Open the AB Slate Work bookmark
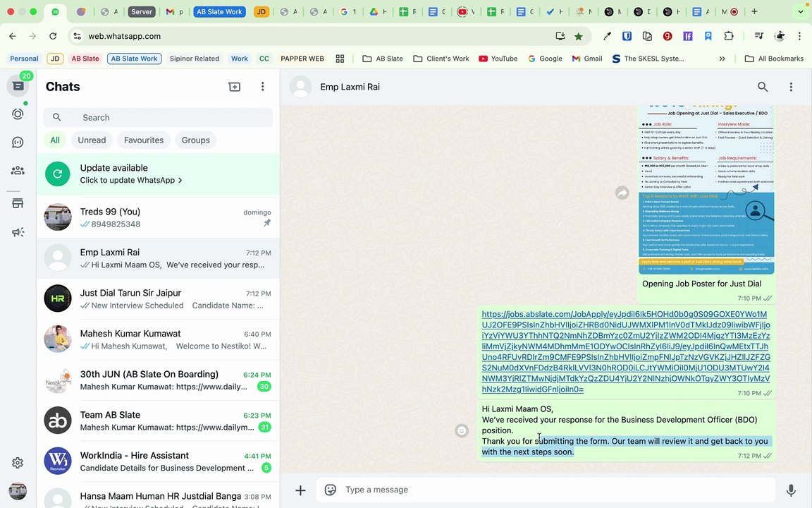 [x=134, y=59]
